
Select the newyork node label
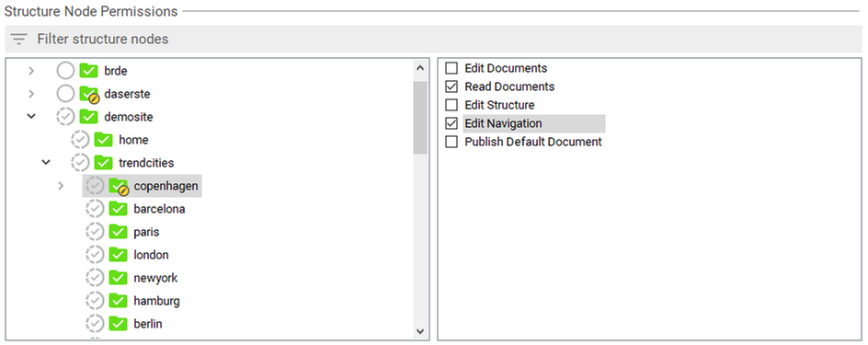pyautogui.click(x=155, y=278)
